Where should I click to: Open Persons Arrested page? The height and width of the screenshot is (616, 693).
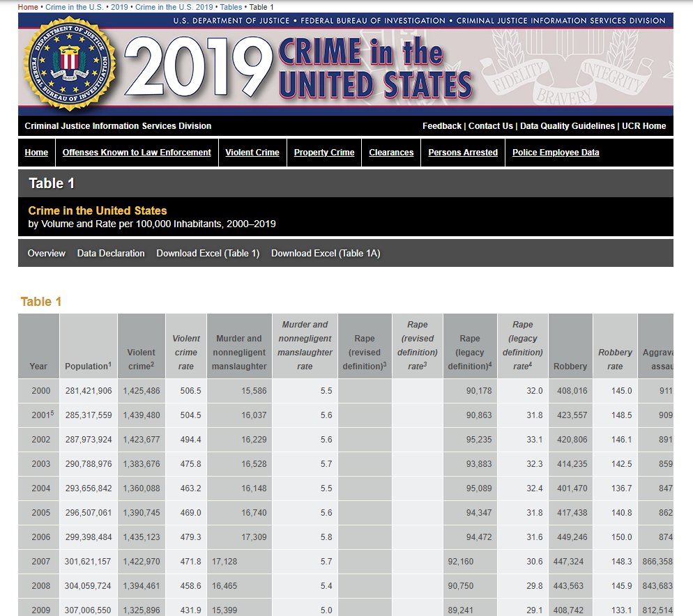463,153
